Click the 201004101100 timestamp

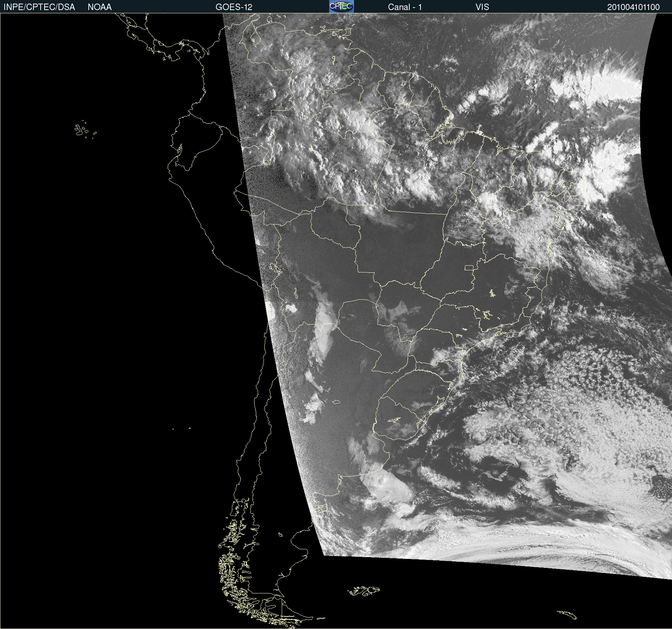[634, 7]
